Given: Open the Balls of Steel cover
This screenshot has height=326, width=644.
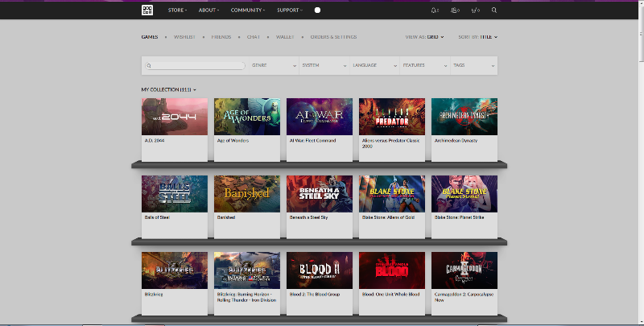Looking at the screenshot, I should tap(175, 194).
